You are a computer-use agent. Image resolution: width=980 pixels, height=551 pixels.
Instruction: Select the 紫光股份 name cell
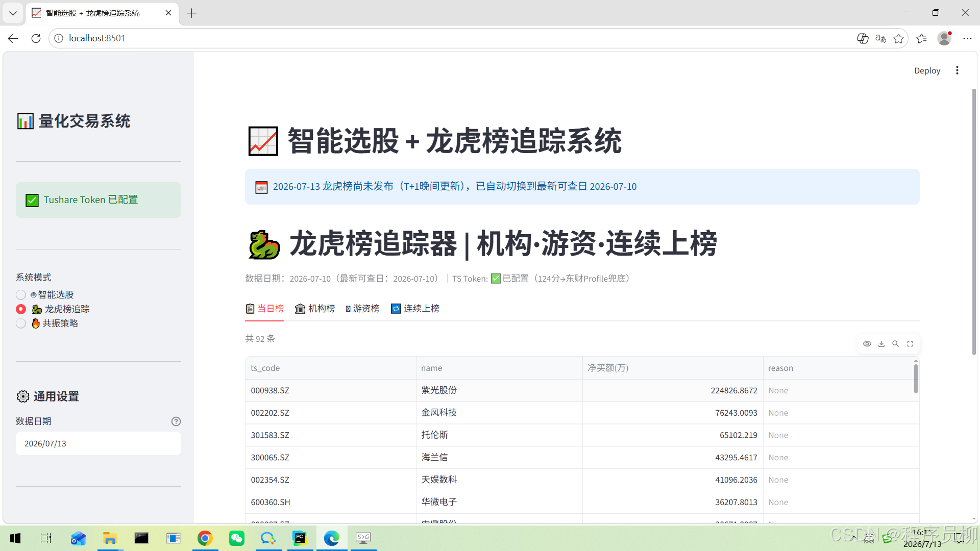coord(499,390)
